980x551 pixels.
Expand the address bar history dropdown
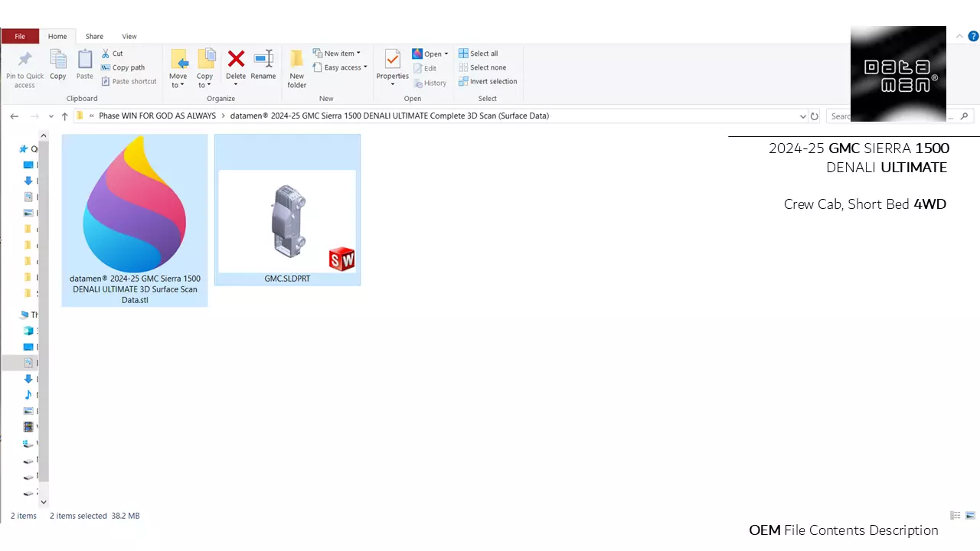coord(802,116)
